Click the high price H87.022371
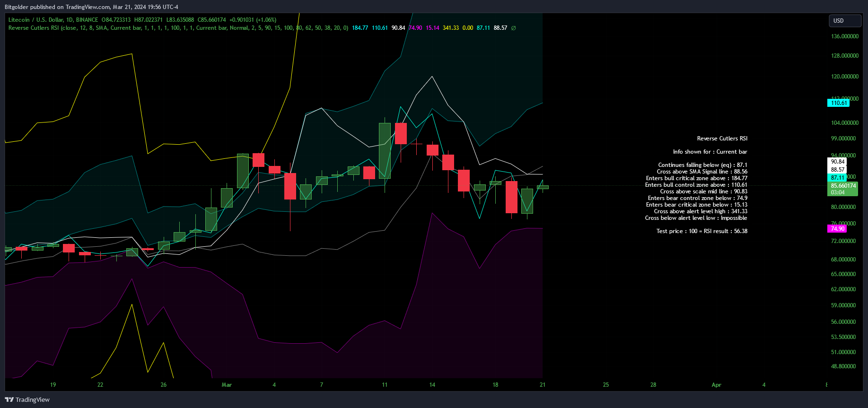868x408 pixels. 148,20
